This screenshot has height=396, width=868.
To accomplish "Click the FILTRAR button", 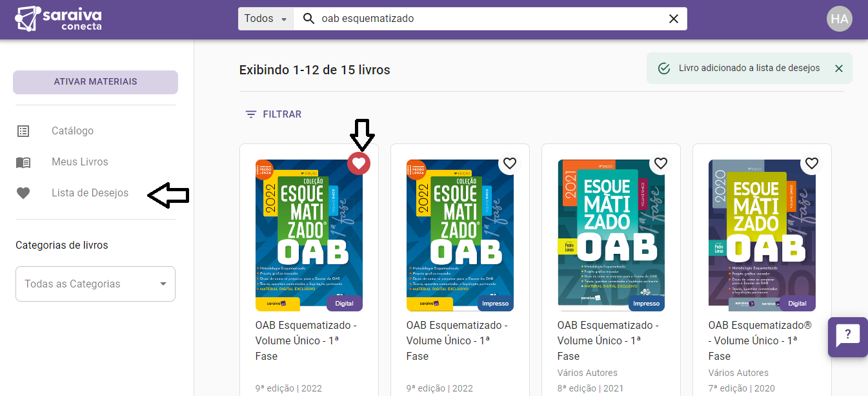I will [274, 114].
